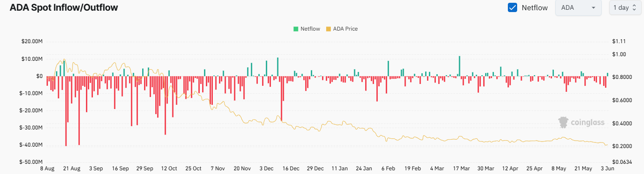Image resolution: width=644 pixels, height=174 pixels.
Task: Toggle the Netflow legend series
Action: coord(307,29)
